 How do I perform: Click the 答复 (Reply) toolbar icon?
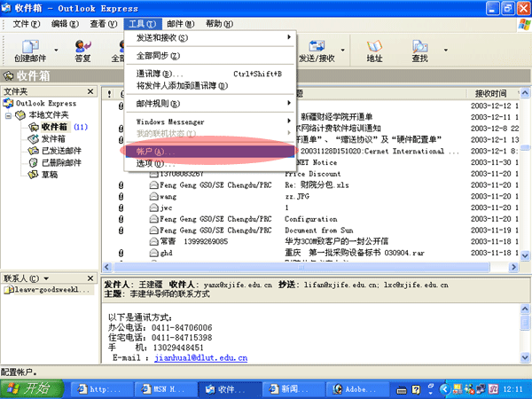point(82,51)
